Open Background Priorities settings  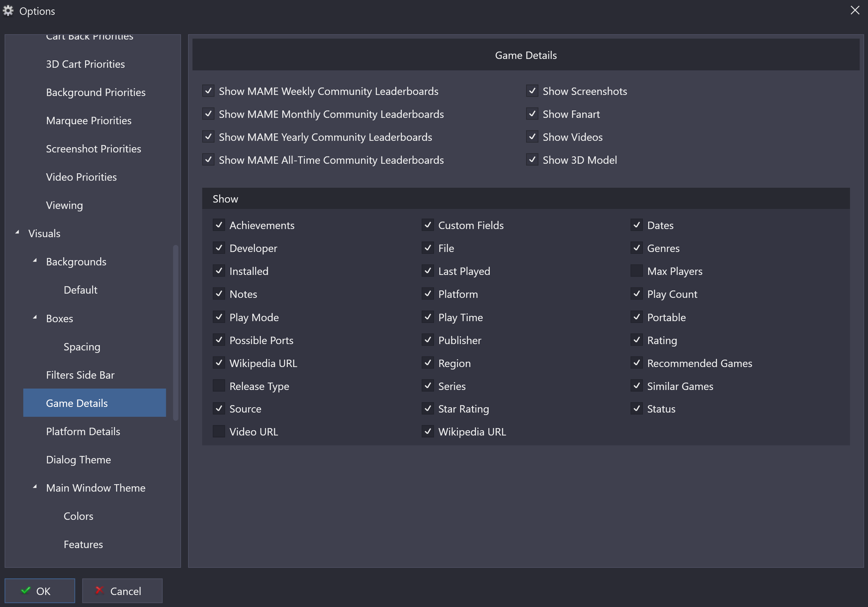coord(96,92)
